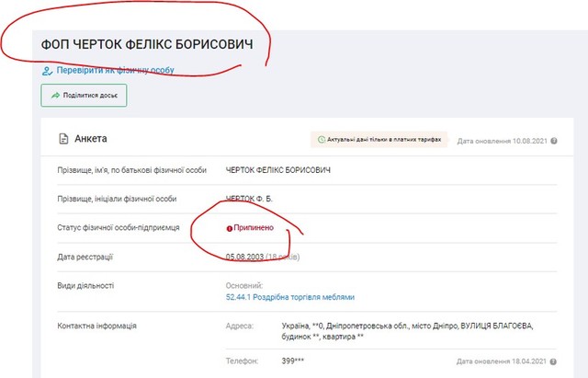Click the Припинено status text
588x378 pixels.
click(x=254, y=228)
